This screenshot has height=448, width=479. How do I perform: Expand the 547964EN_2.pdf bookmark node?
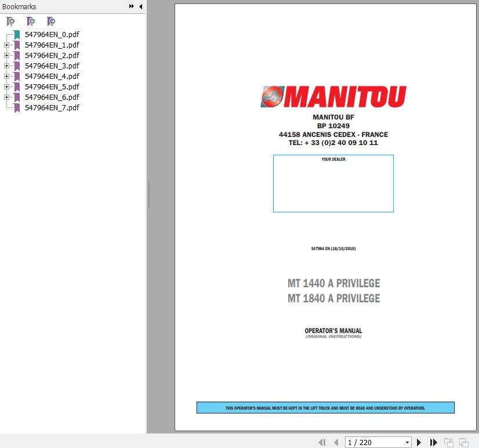coord(6,55)
